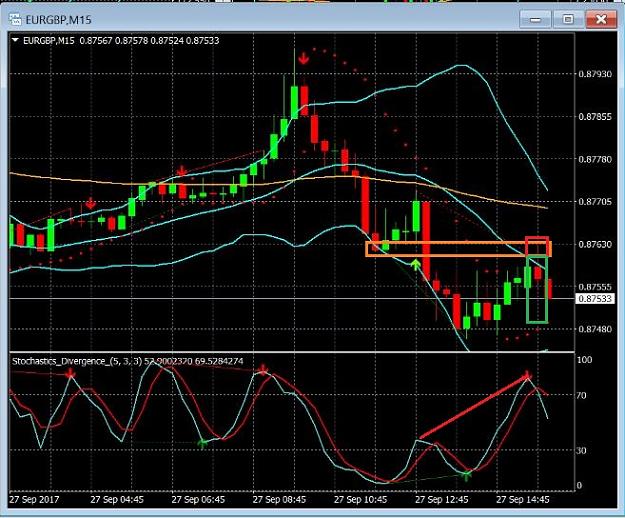625x518 pixels.
Task: Click stochastic scale level 30
Action: (582, 450)
